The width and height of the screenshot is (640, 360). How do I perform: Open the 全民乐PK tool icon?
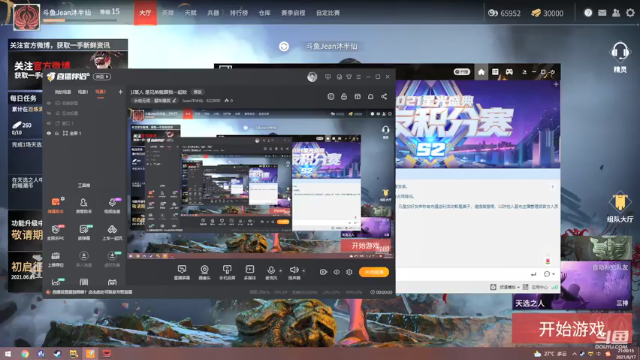[x=56, y=232]
